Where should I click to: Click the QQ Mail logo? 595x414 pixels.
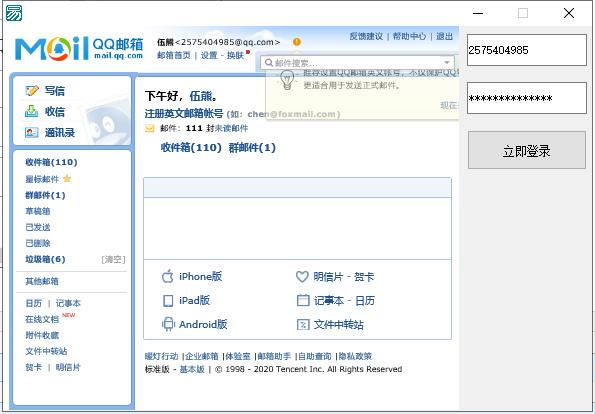click(x=79, y=49)
